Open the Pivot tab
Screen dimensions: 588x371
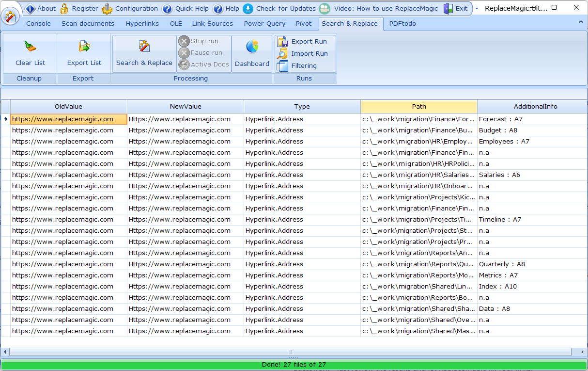coord(304,23)
